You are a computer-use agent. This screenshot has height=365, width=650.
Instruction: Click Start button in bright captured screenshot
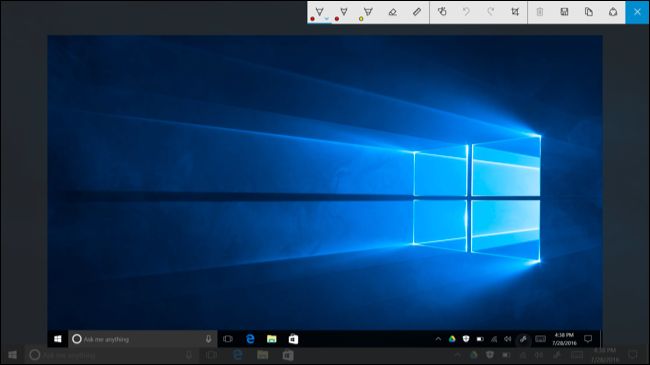point(58,339)
